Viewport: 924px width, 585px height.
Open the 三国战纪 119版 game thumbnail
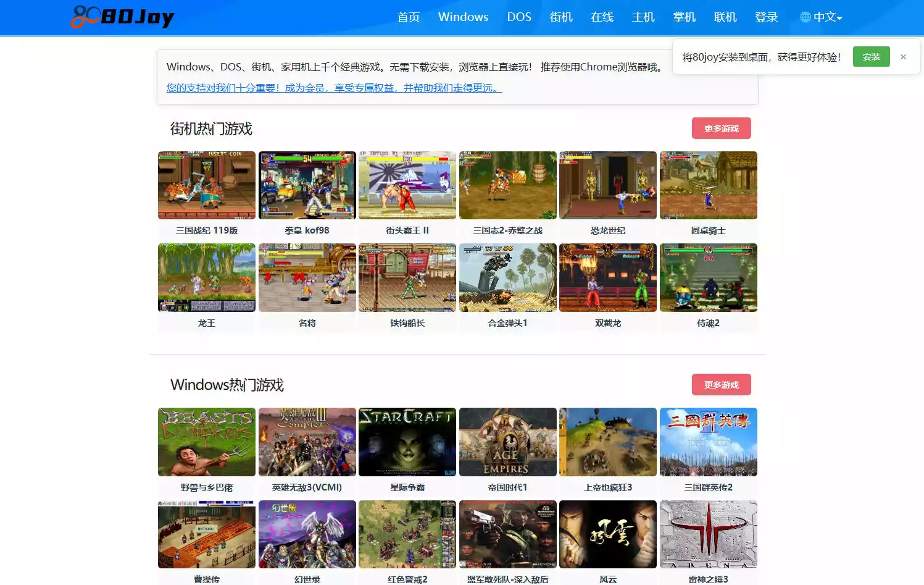coord(207,185)
